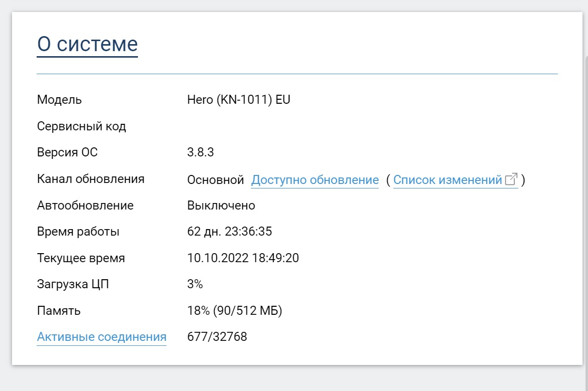
Task: Open the "Активные соединения" link
Action: [x=101, y=337]
